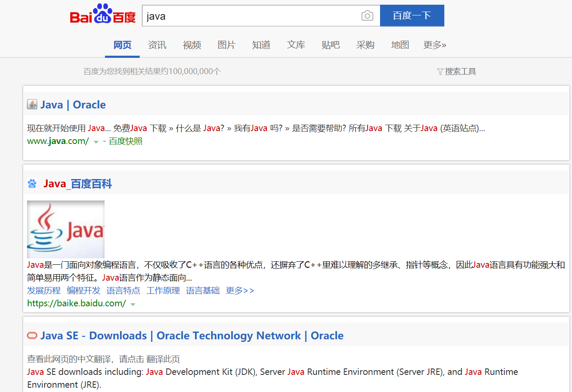Open camera image search icon
572x392 pixels.
pyautogui.click(x=367, y=16)
